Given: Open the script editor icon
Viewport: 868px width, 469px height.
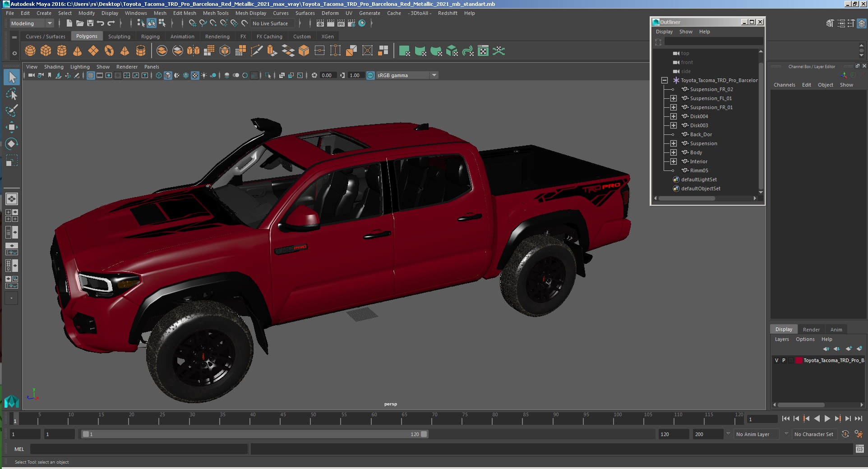Looking at the screenshot, I should 859,449.
